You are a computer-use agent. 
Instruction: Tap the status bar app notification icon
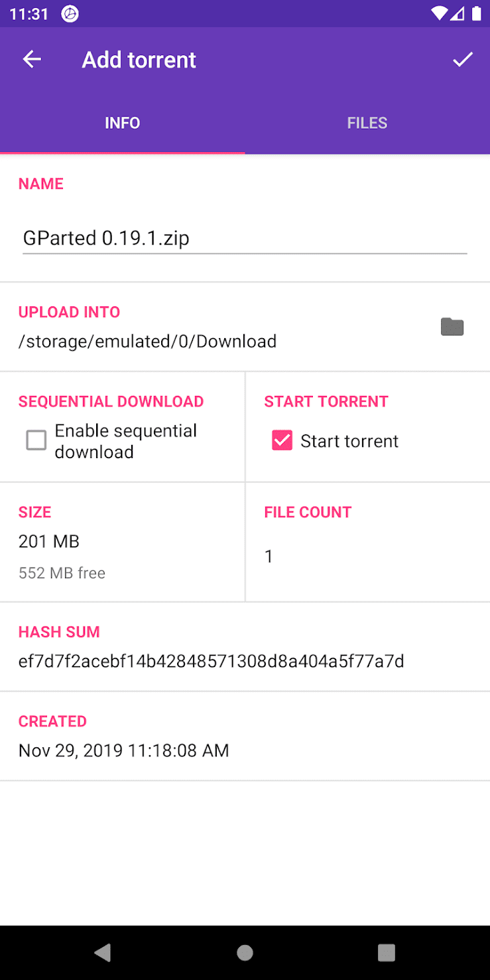70,14
